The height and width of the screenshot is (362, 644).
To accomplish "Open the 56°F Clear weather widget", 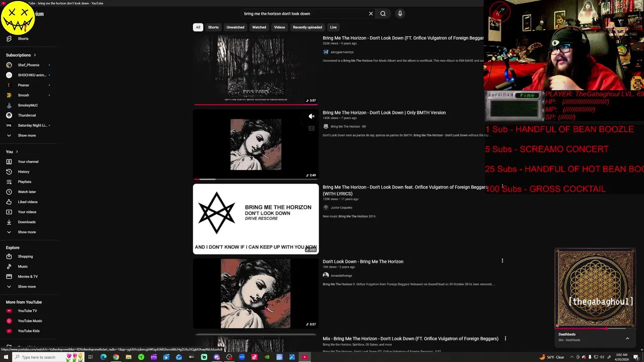I will pyautogui.click(x=552, y=357).
